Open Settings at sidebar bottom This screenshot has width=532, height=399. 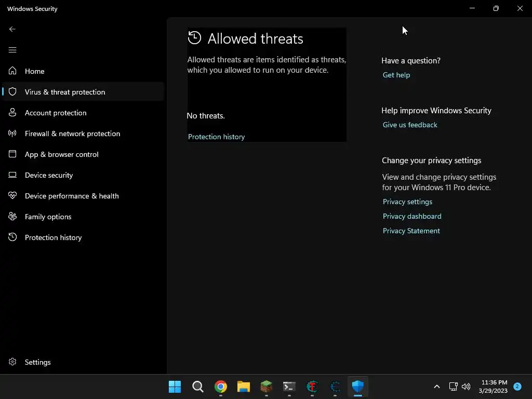pos(83,362)
